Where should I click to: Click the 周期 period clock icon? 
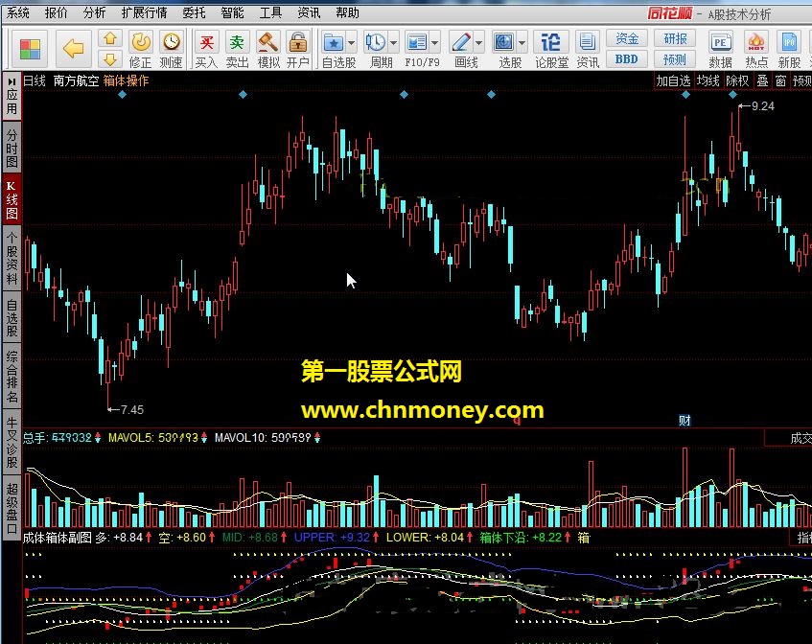375,42
